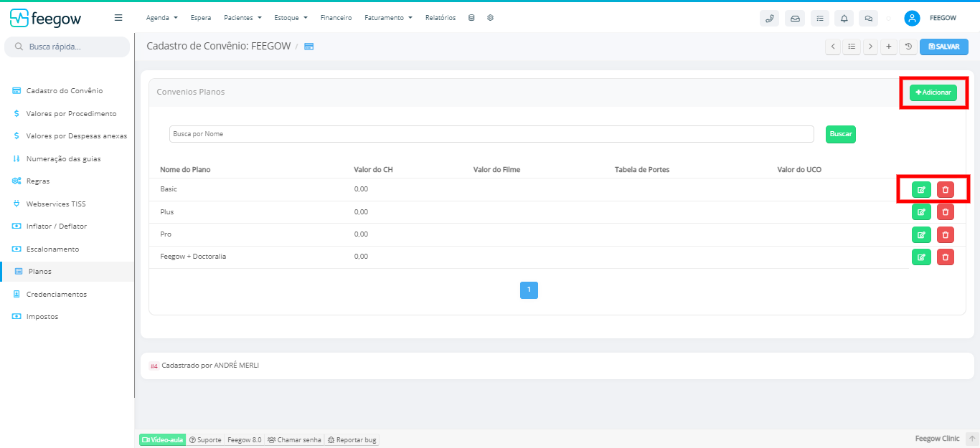Delete the Plus plan
980x448 pixels.
tap(946, 212)
